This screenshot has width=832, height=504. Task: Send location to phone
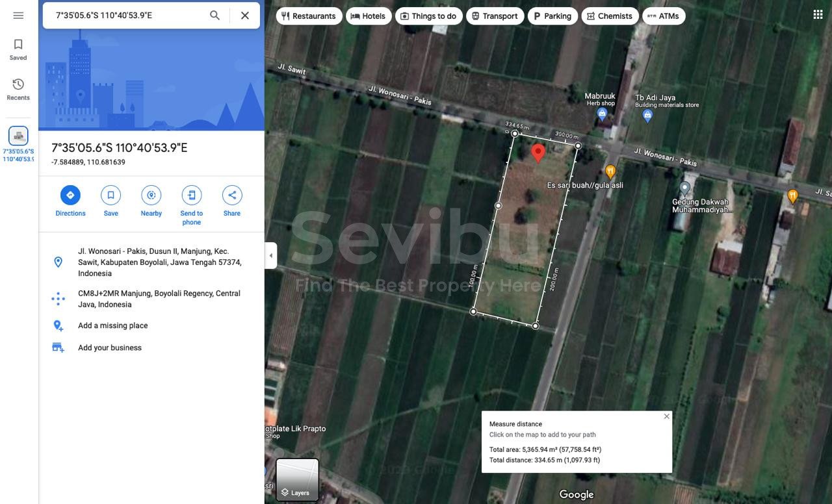tap(191, 195)
